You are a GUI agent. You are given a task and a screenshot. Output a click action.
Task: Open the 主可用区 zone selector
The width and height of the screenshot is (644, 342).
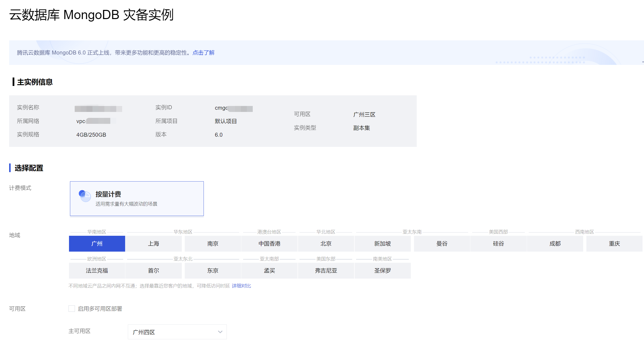coord(177,332)
